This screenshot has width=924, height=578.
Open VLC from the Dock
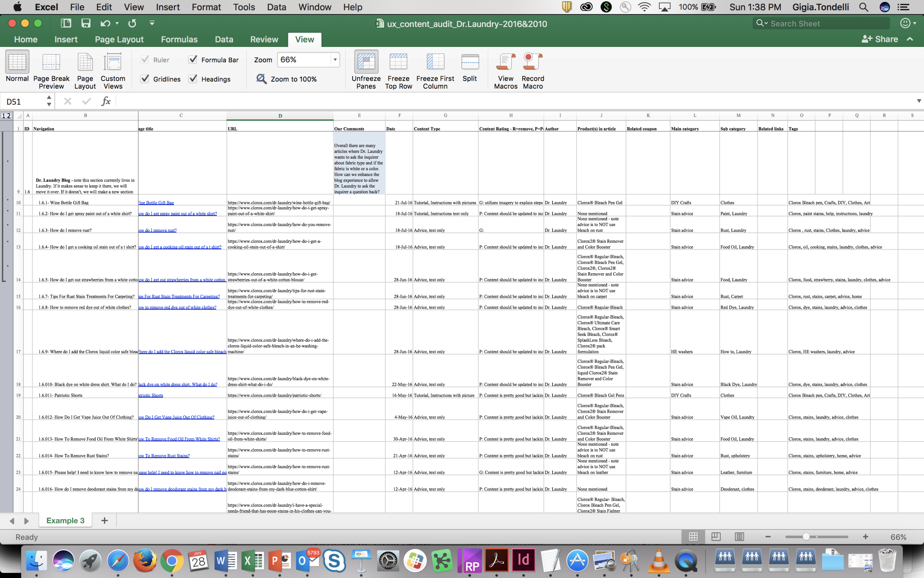point(659,561)
